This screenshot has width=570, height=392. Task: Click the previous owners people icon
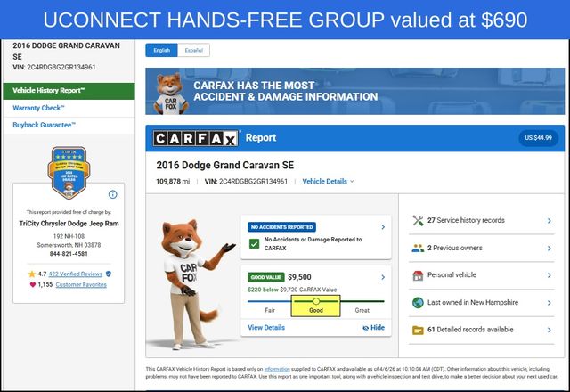[418, 248]
